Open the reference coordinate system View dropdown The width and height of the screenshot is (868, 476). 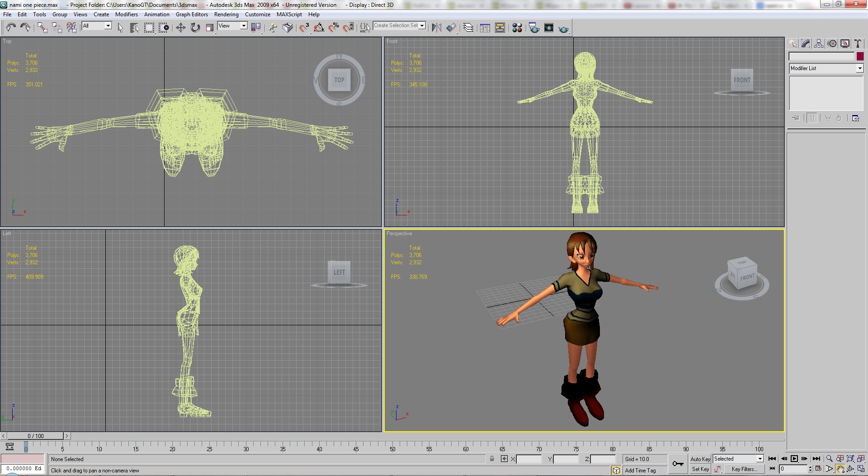pos(232,26)
